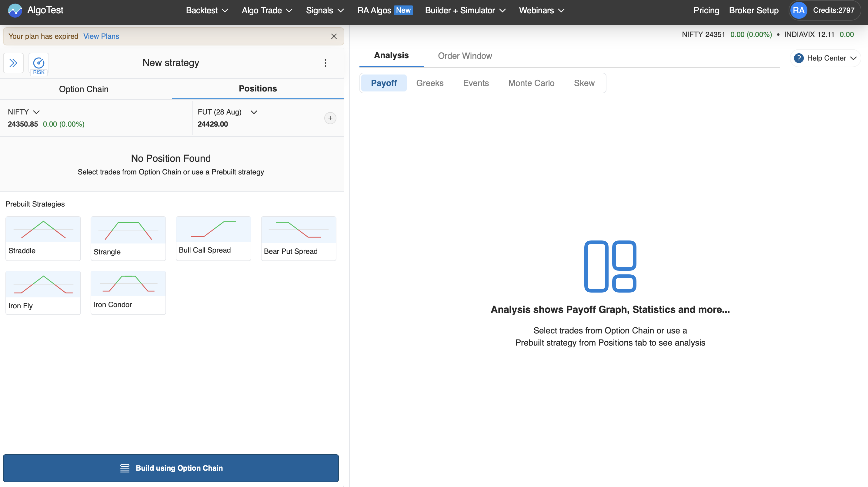
Task: Switch to the Option Chain tab
Action: tap(84, 89)
